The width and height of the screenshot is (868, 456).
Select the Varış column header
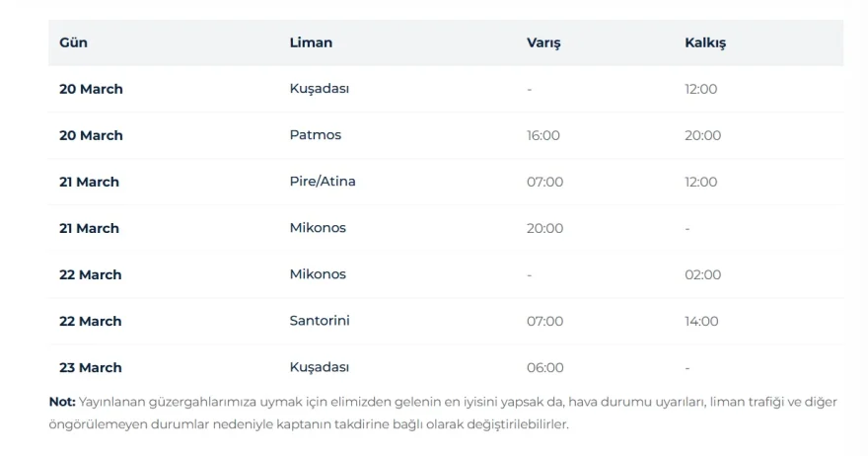543,42
